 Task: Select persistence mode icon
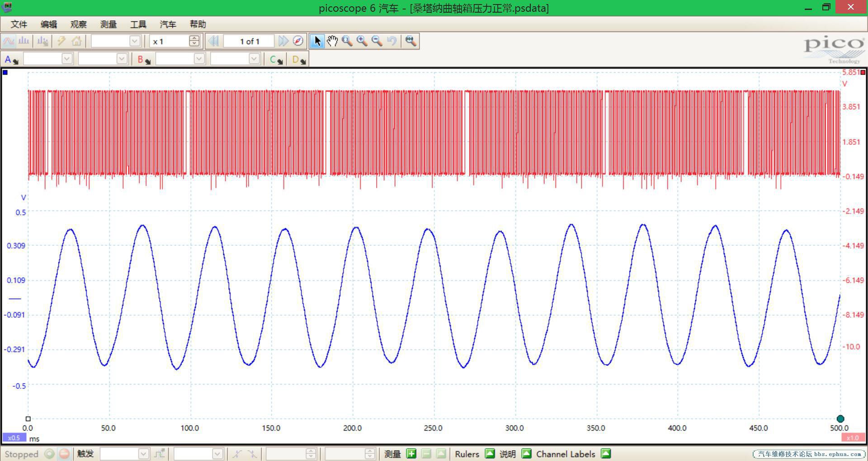pyautogui.click(x=43, y=41)
